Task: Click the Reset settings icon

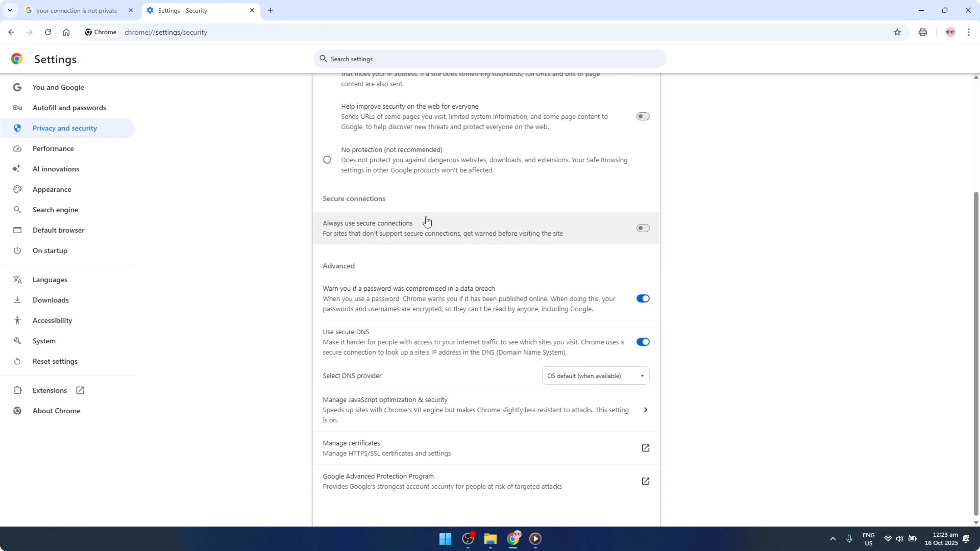Action: (17, 361)
